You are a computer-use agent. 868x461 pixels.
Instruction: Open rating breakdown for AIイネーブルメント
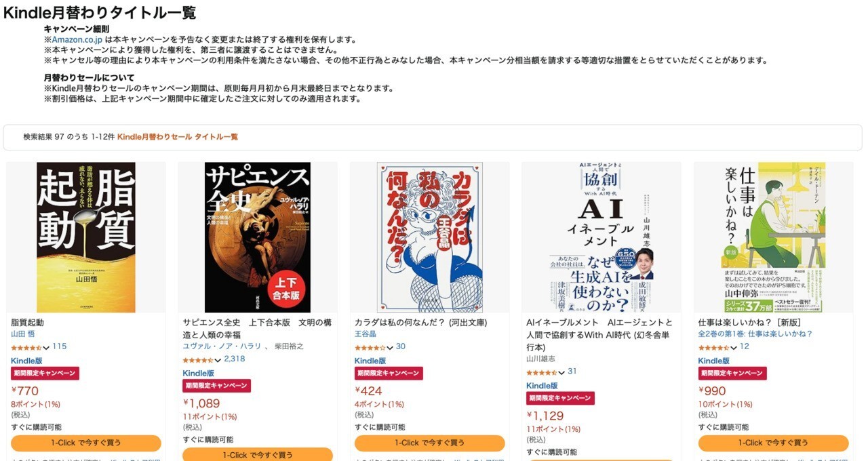(x=561, y=373)
